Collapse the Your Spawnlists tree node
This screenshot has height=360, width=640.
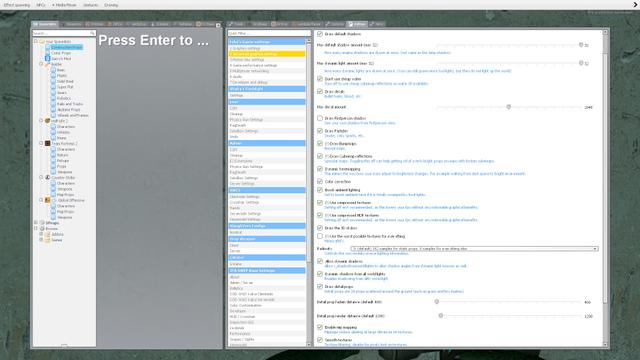coord(36,41)
